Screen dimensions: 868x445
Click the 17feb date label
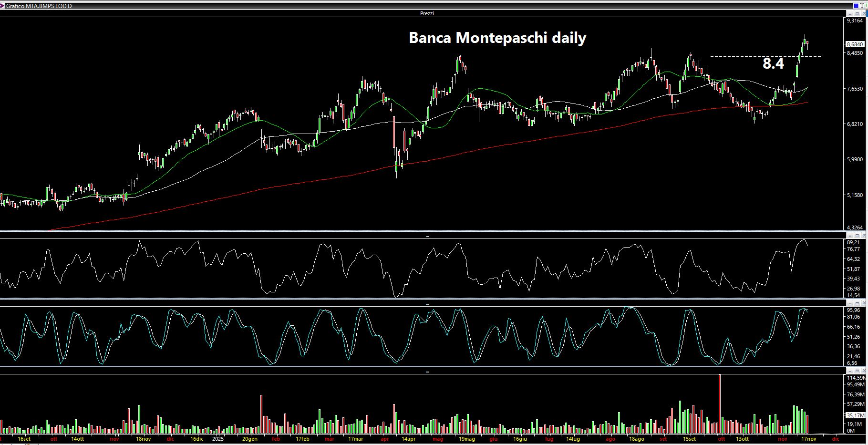point(302,439)
